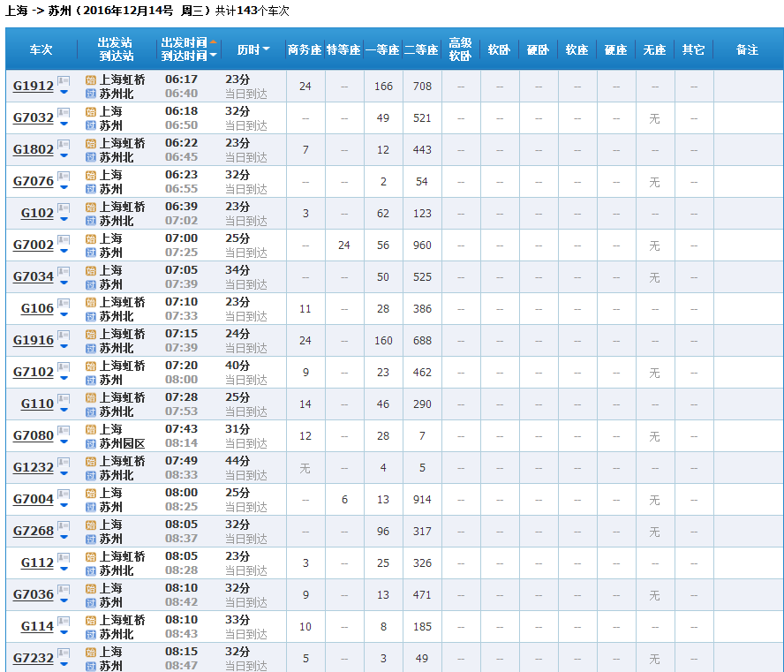Screen dimensions: 784x672
Task: Click the ID card icon beside G114
Action: (64, 622)
